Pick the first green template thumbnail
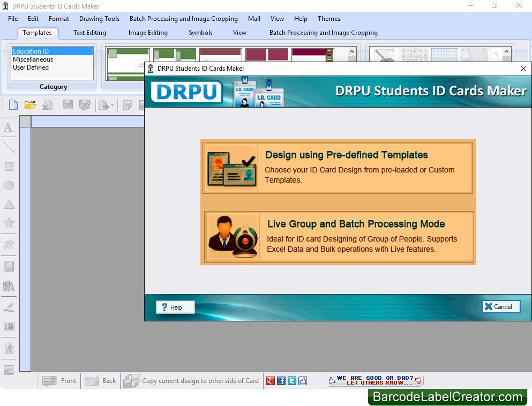Viewport: 532px width, 406px height. 128,64
